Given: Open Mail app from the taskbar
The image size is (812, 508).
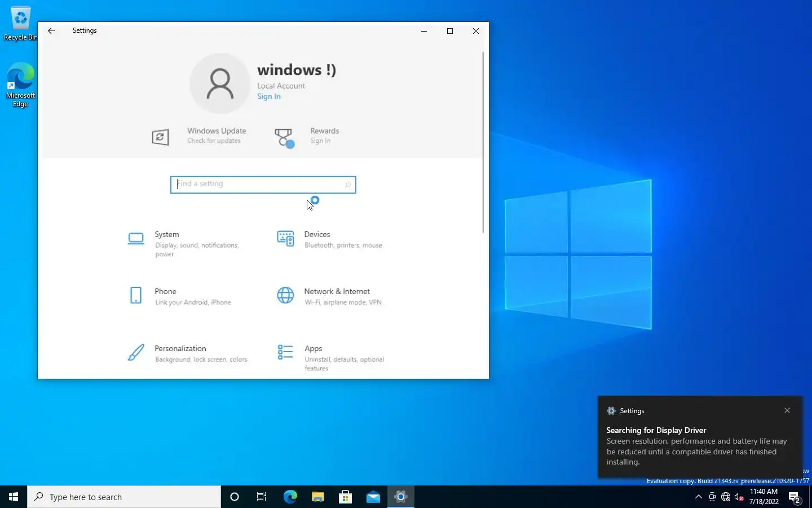Looking at the screenshot, I should coord(373,497).
